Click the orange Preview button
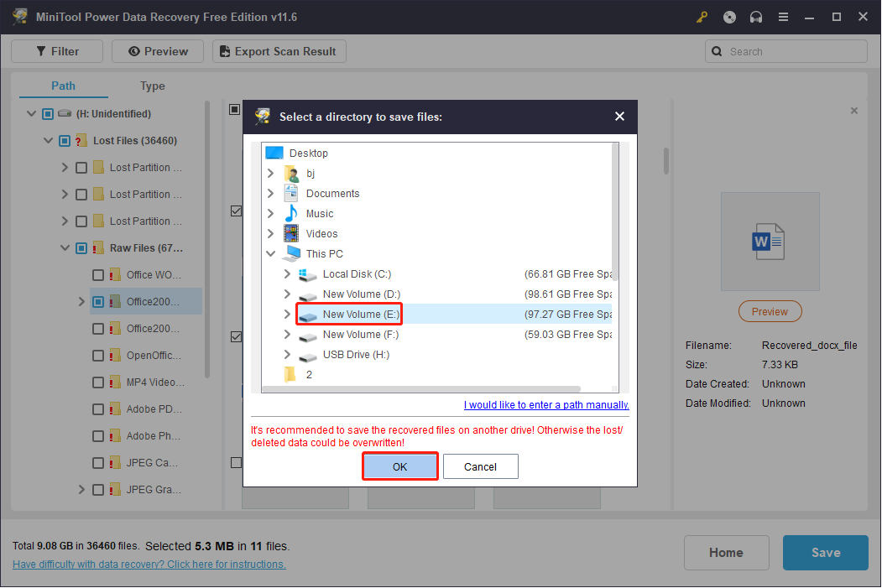This screenshot has height=588, width=882. click(770, 311)
